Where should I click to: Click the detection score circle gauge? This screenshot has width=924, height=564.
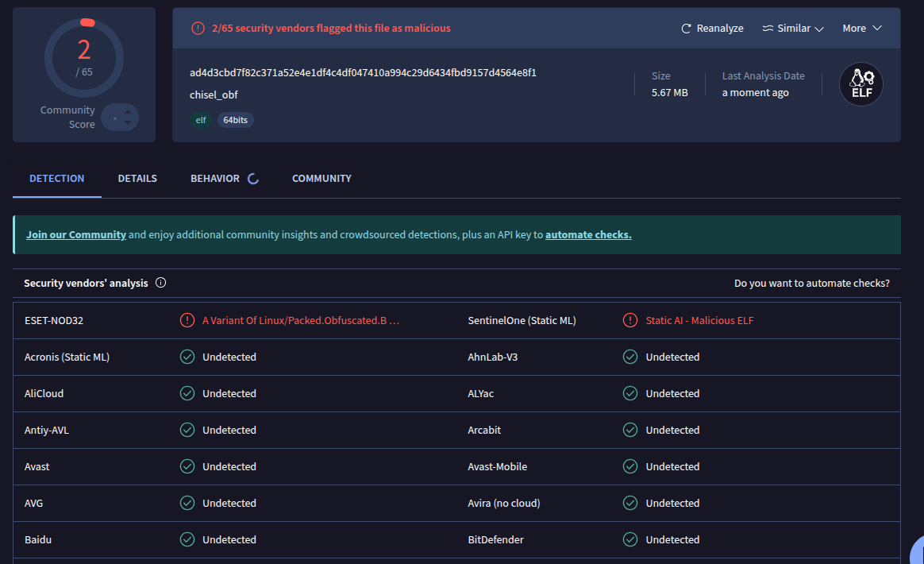point(84,58)
